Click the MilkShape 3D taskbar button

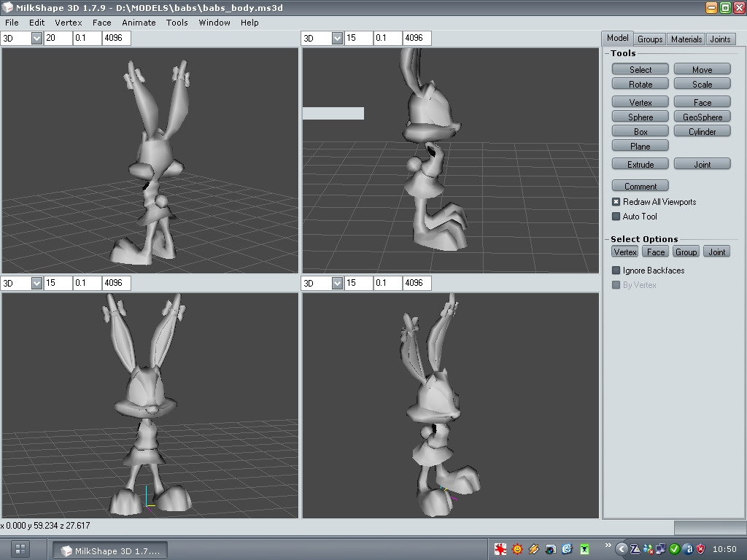click(x=110, y=551)
